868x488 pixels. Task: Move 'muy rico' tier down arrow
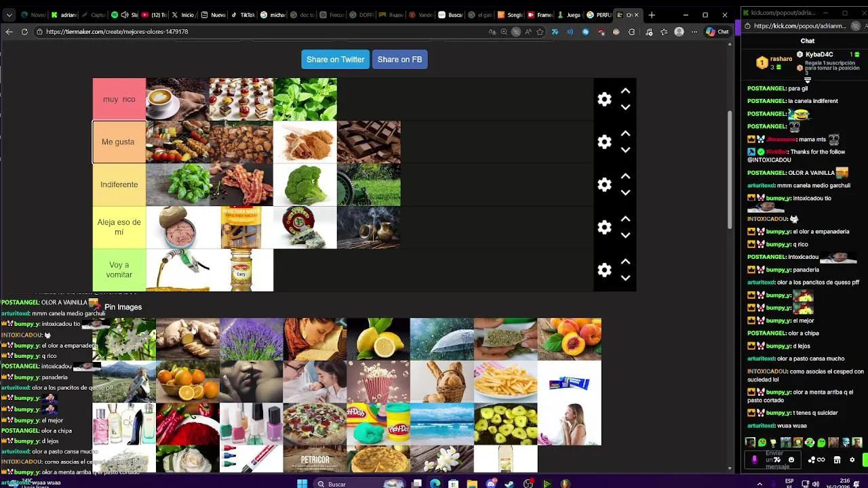tap(625, 107)
